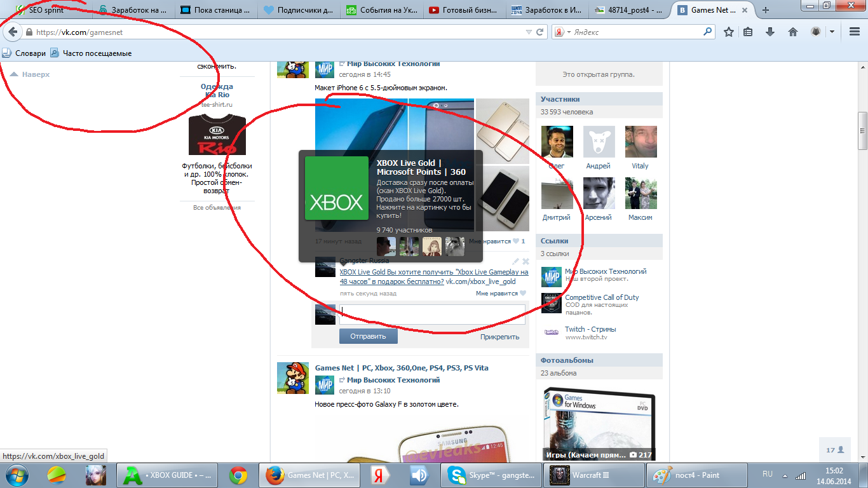The height and width of the screenshot is (488, 868).
Task: Open the Twitch - Стримы link
Action: [x=590, y=329]
